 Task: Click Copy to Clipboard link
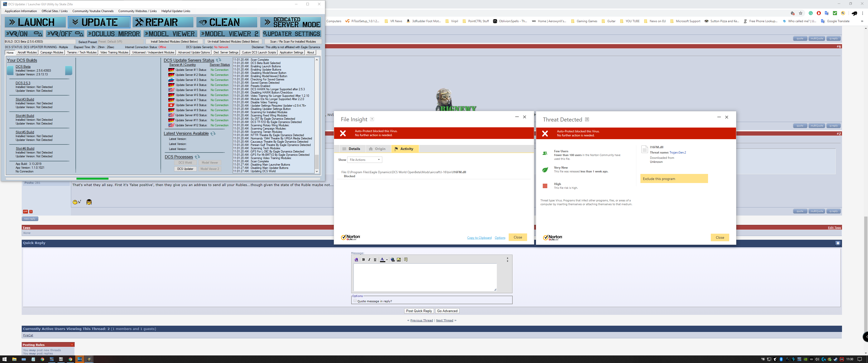coord(479,238)
